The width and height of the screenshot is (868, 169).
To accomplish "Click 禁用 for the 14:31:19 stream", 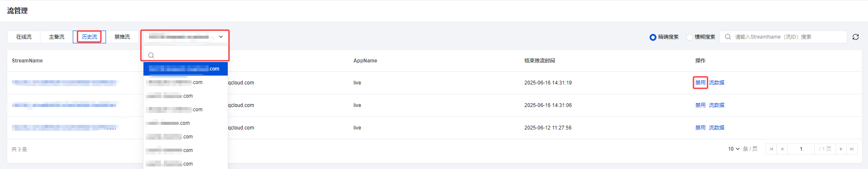I will (x=700, y=83).
